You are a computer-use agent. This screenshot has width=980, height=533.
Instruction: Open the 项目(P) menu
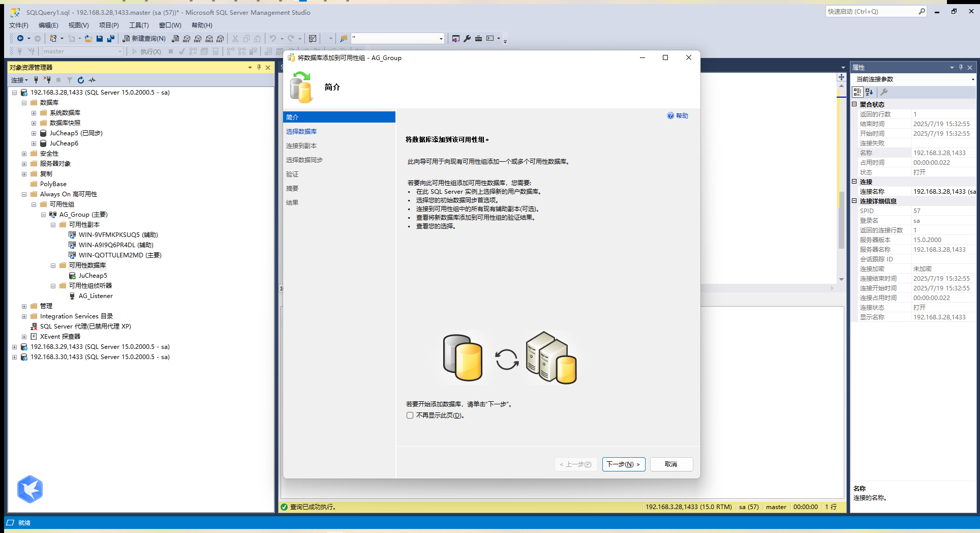pyautogui.click(x=109, y=25)
